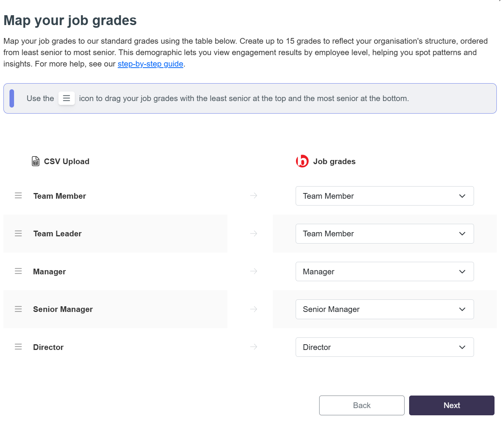Click the drag handle beside Manager
The width and height of the screenshot is (504, 421).
click(18, 271)
